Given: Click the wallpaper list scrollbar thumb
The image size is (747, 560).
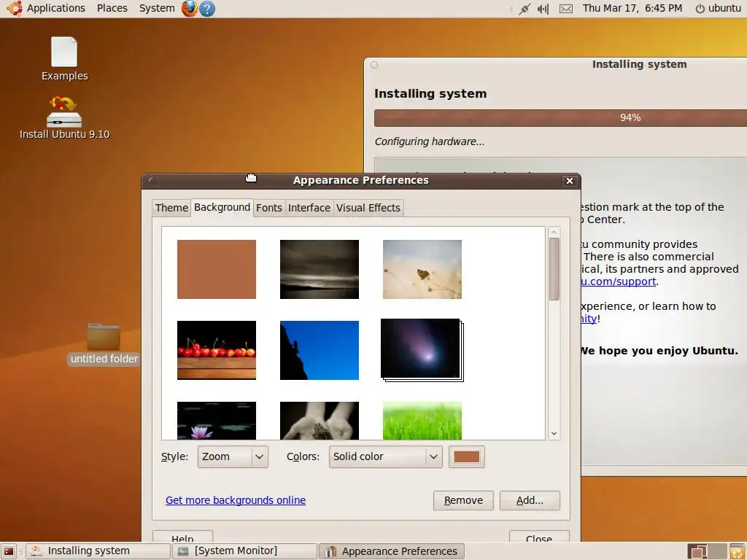Looking at the screenshot, I should 554,269.
